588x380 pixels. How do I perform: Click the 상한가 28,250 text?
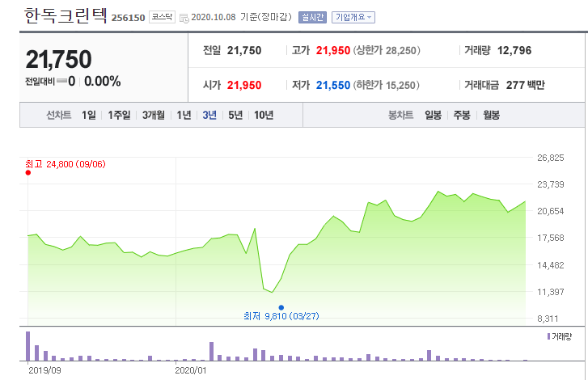387,50
